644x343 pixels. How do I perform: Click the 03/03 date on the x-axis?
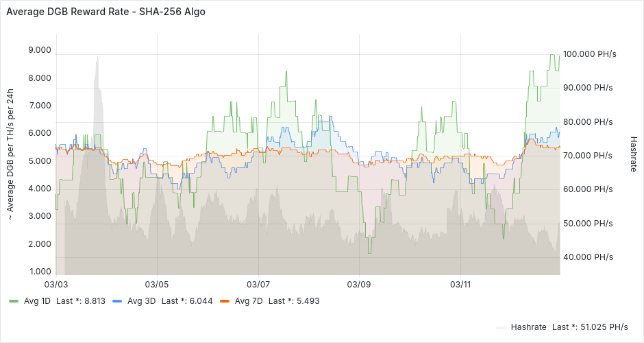[56, 284]
